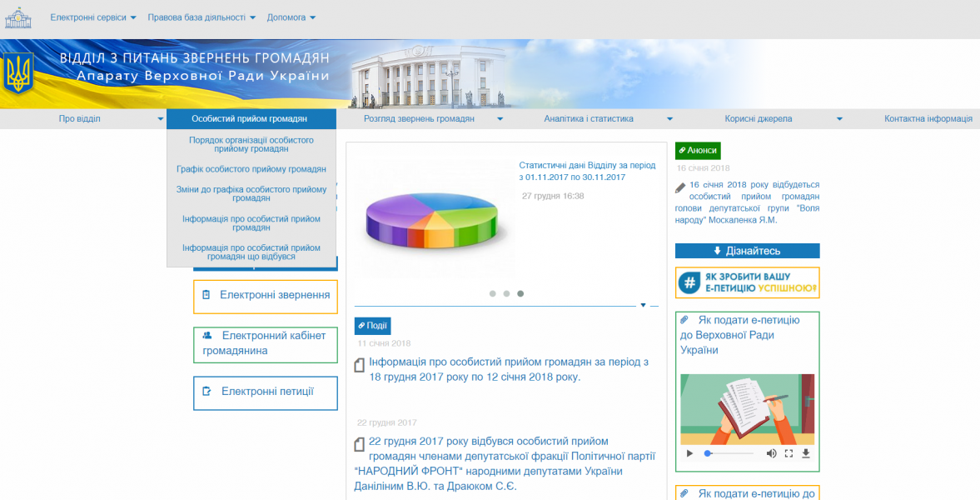Click the e-petition video thumbnail illustration

(x=747, y=409)
